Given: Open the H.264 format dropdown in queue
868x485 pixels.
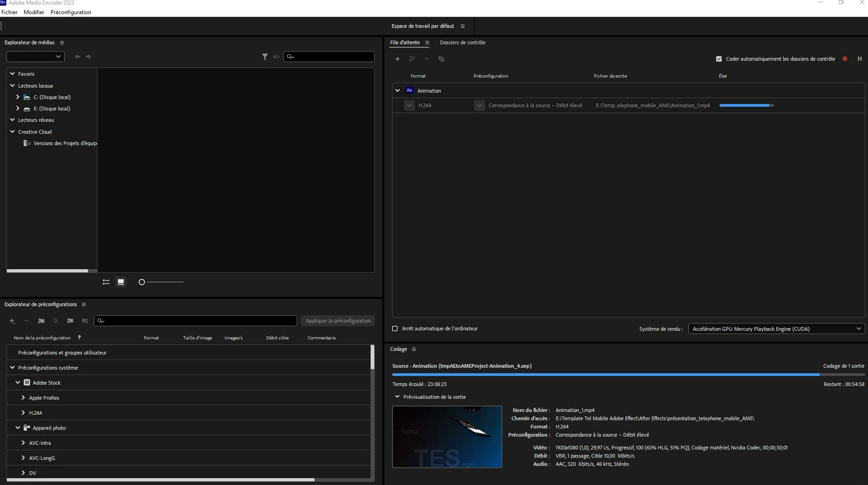Looking at the screenshot, I should pyautogui.click(x=409, y=105).
